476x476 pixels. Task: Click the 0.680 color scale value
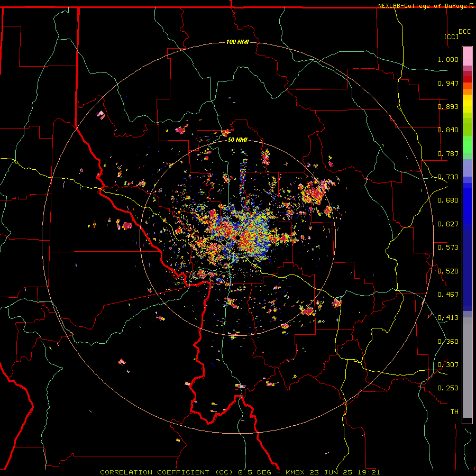point(448,200)
